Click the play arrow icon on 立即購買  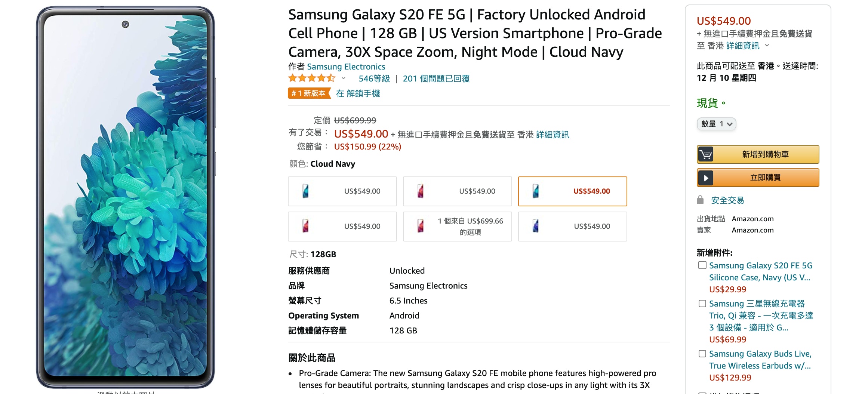pyautogui.click(x=706, y=178)
